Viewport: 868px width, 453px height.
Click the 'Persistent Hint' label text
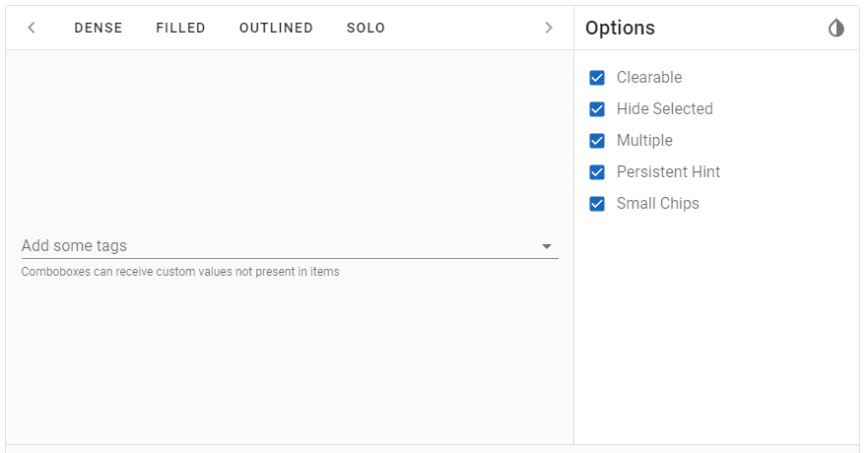pos(668,172)
